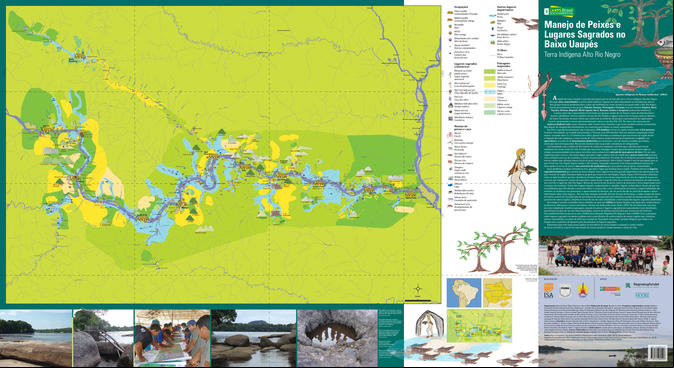Click the blue 'Igapó' legend color swatch
The width and height of the screenshot is (674, 368).
(490, 92)
